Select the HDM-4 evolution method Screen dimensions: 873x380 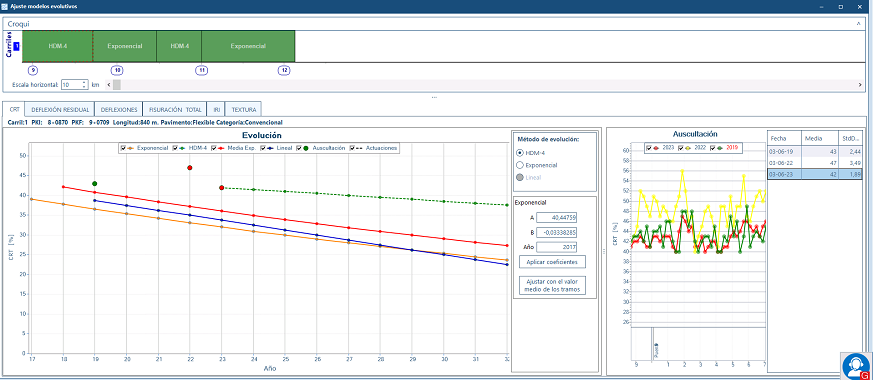coord(520,152)
